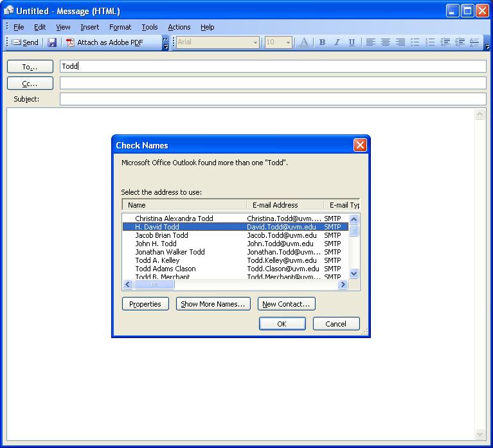Open the Insert menu

[x=89, y=27]
